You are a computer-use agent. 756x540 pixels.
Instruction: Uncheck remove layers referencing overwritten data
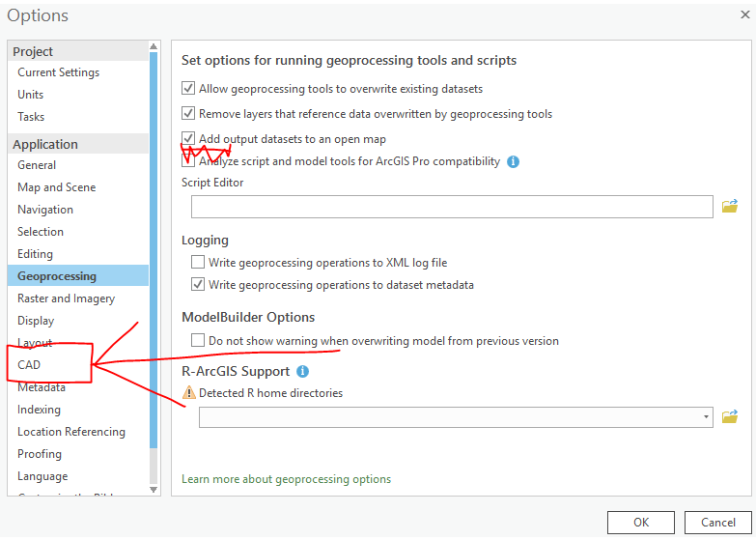(188, 114)
